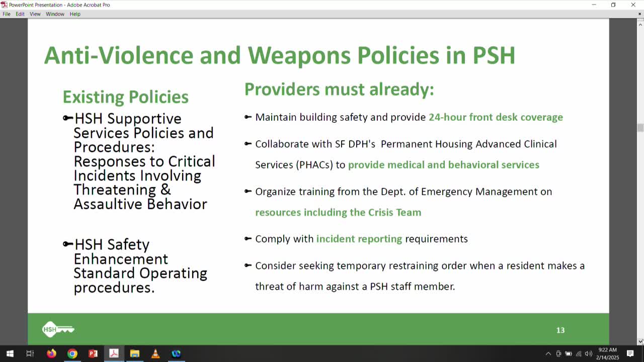Click the Windows Start button
The height and width of the screenshot is (362, 644).
10,354
